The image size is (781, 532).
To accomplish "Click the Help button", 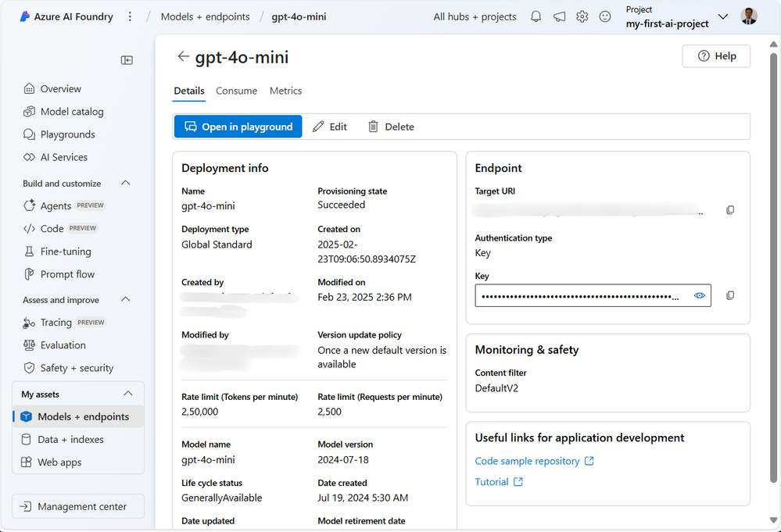I will click(716, 56).
